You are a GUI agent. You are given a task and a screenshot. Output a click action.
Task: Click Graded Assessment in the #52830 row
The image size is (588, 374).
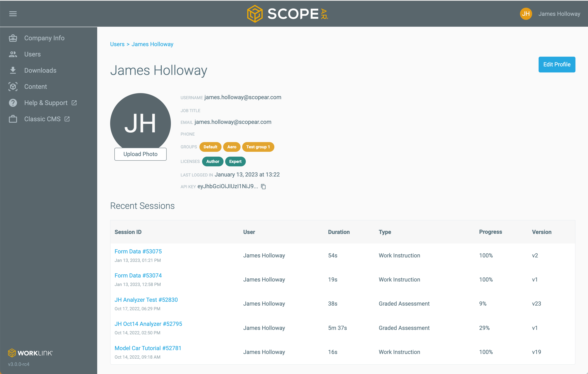[x=404, y=304]
